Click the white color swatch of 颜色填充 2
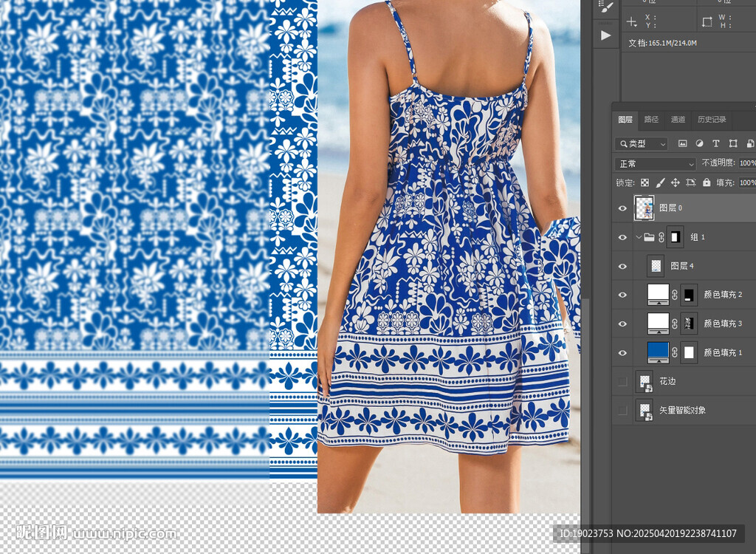Screen dimensions: 756x554 (658, 295)
